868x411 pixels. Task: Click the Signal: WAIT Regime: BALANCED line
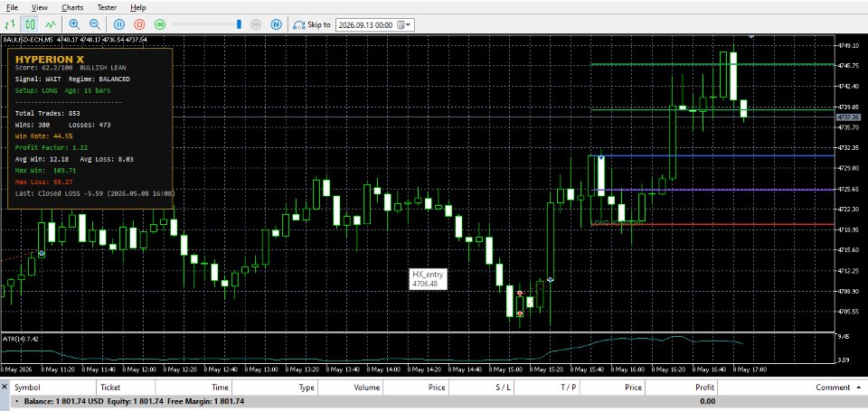[x=72, y=79]
